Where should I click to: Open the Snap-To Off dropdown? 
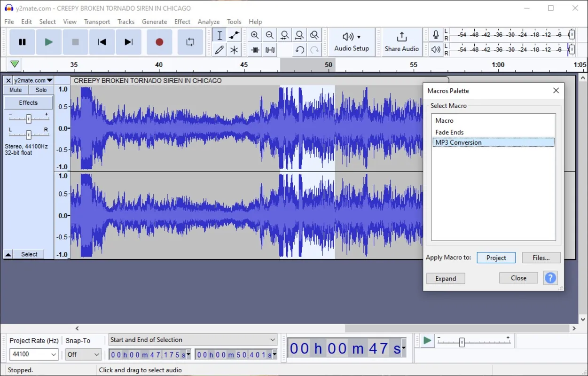point(83,354)
